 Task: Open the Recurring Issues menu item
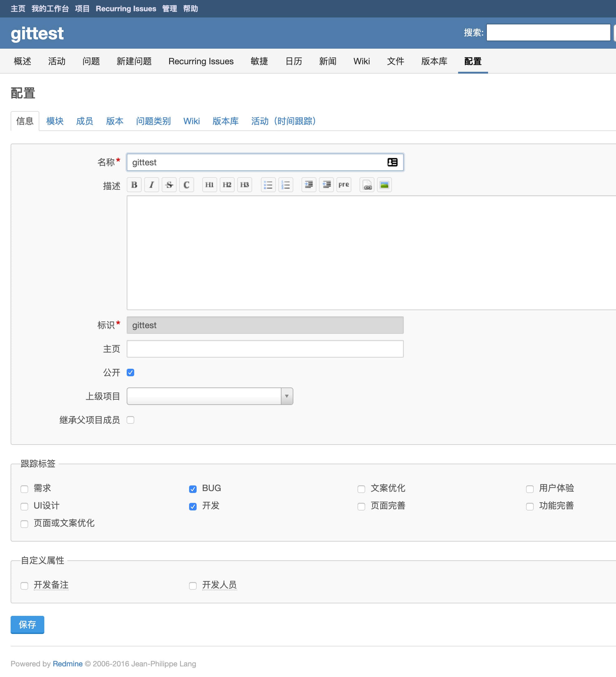click(126, 8)
